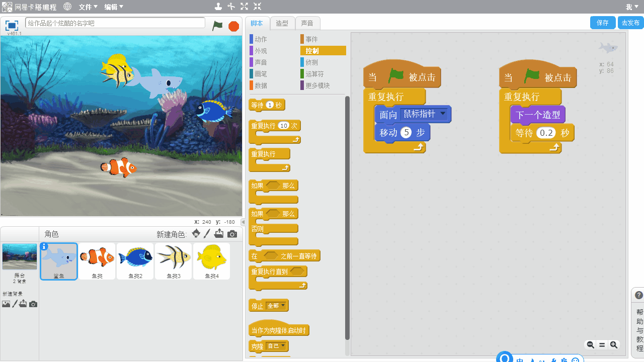
Task: Select the 舞台 stage thumbnail
Action: tap(20, 256)
